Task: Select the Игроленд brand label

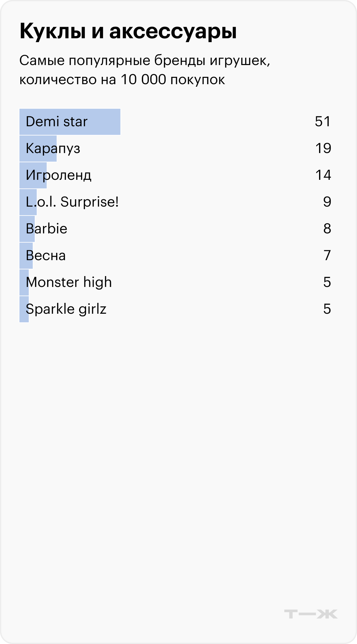Action: tap(59, 175)
